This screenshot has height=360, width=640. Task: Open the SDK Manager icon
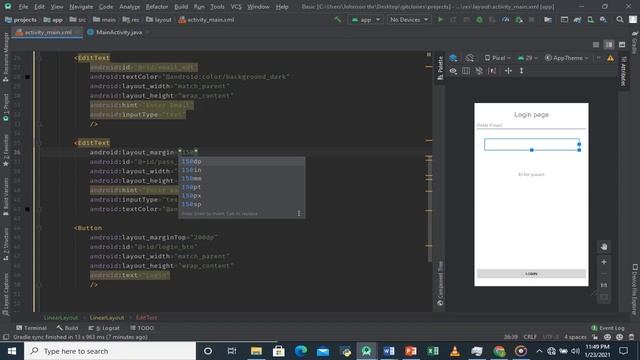[x=603, y=20]
